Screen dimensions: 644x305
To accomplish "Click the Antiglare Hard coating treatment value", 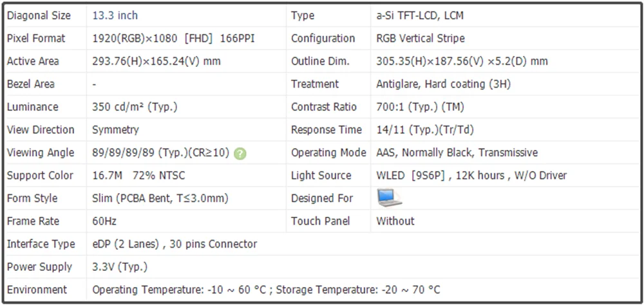I will pos(444,84).
